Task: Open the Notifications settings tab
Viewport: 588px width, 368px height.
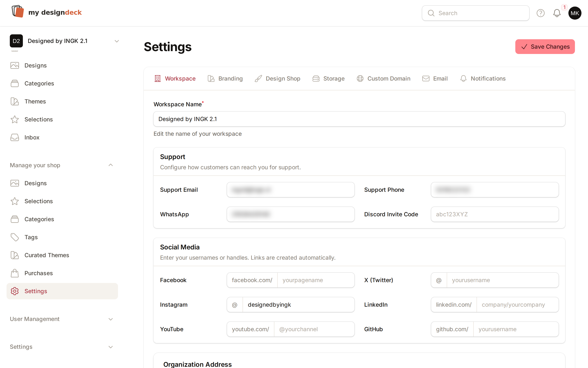Action: pos(483,79)
